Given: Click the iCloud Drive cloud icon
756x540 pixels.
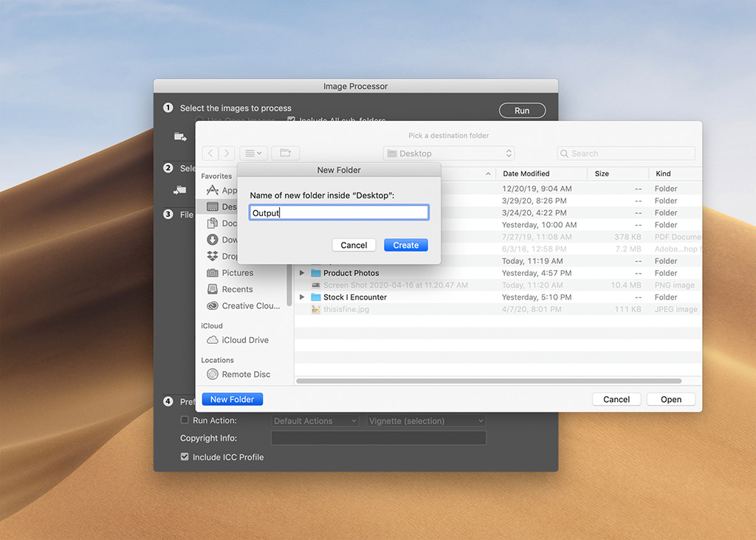Looking at the screenshot, I should tap(212, 339).
